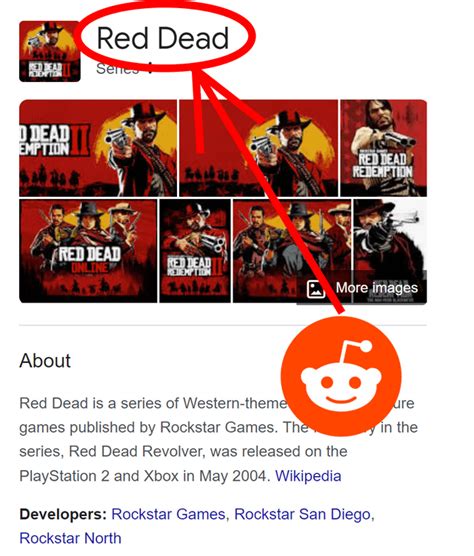This screenshot has height=556, width=474.
Task: Select the small vertical Redemption II poster image
Action: tap(195, 251)
